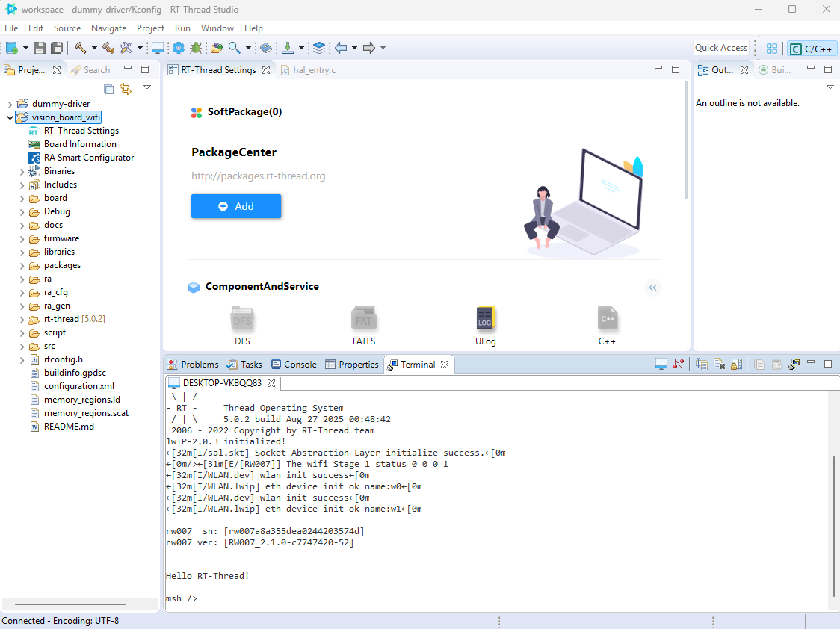Click the Disconnect icon in Terminal panel
Image resolution: width=840 pixels, height=629 pixels.
pyautogui.click(x=679, y=365)
